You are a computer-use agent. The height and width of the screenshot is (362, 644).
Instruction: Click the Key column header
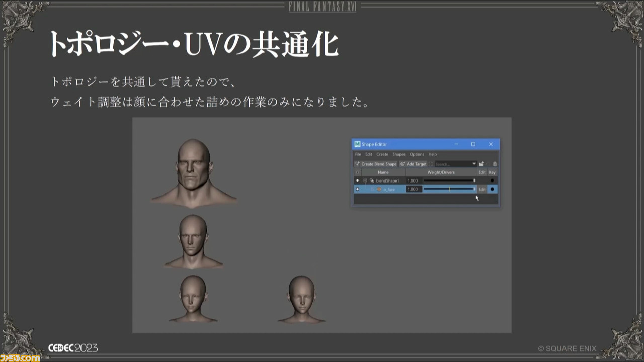[x=492, y=172]
